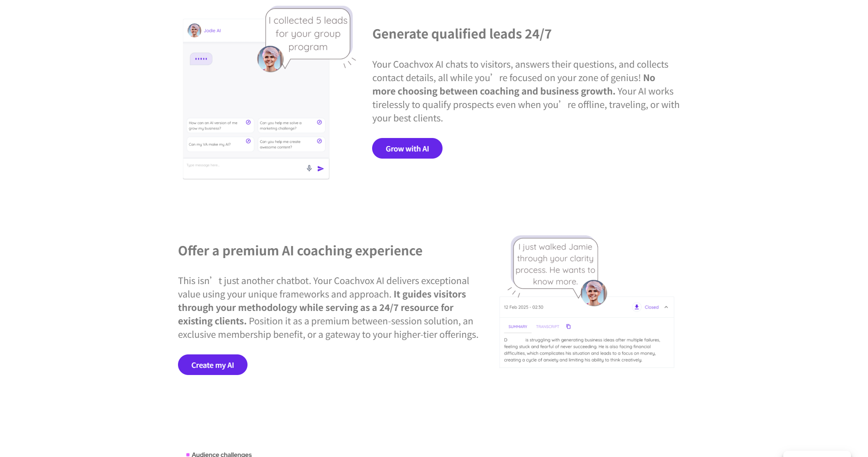Select the Summary tab
Image resolution: width=868 pixels, height=457 pixels.
(518, 327)
